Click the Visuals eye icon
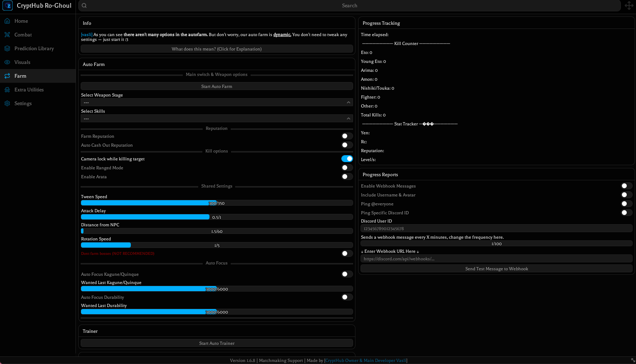636x364 pixels. coord(7,62)
